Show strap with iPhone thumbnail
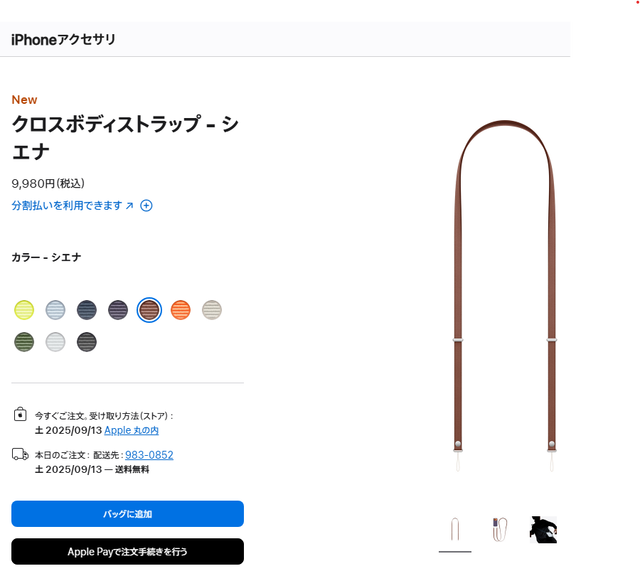This screenshot has height=576, width=640. click(x=500, y=529)
